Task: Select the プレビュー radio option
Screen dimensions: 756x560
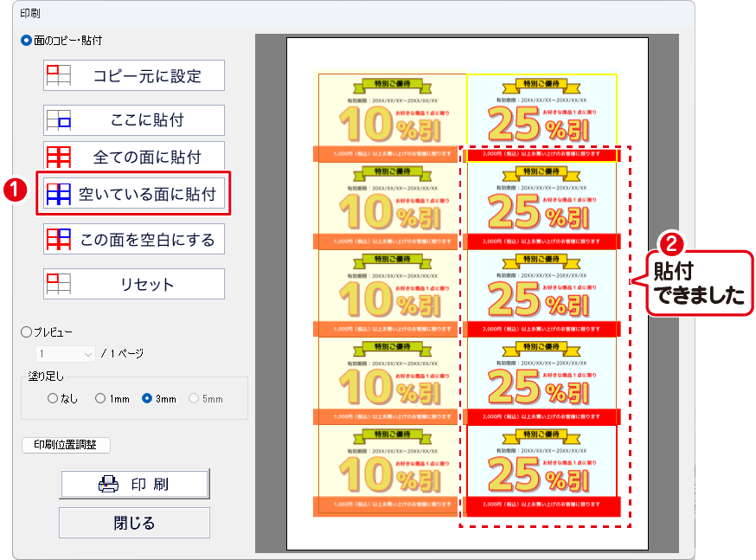Action: click(x=26, y=331)
